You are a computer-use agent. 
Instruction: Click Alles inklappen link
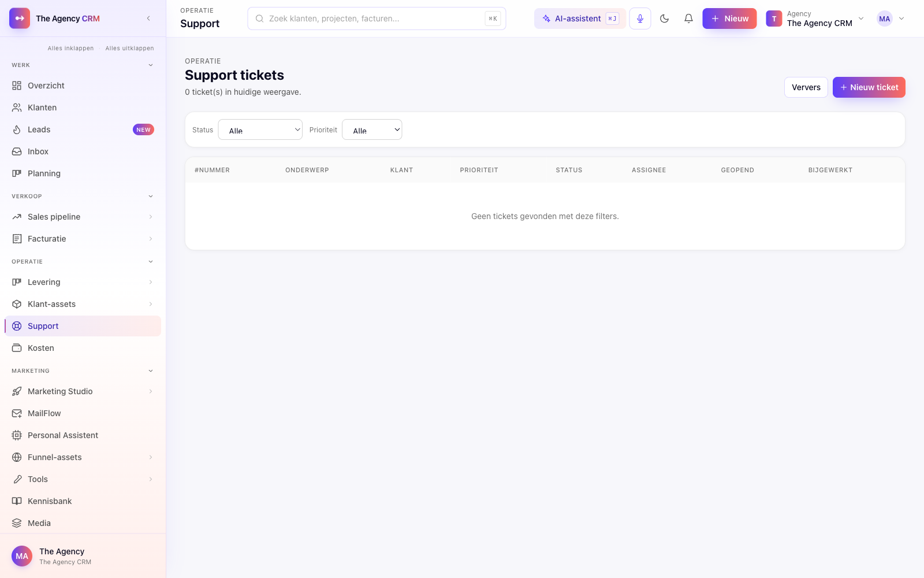point(70,49)
